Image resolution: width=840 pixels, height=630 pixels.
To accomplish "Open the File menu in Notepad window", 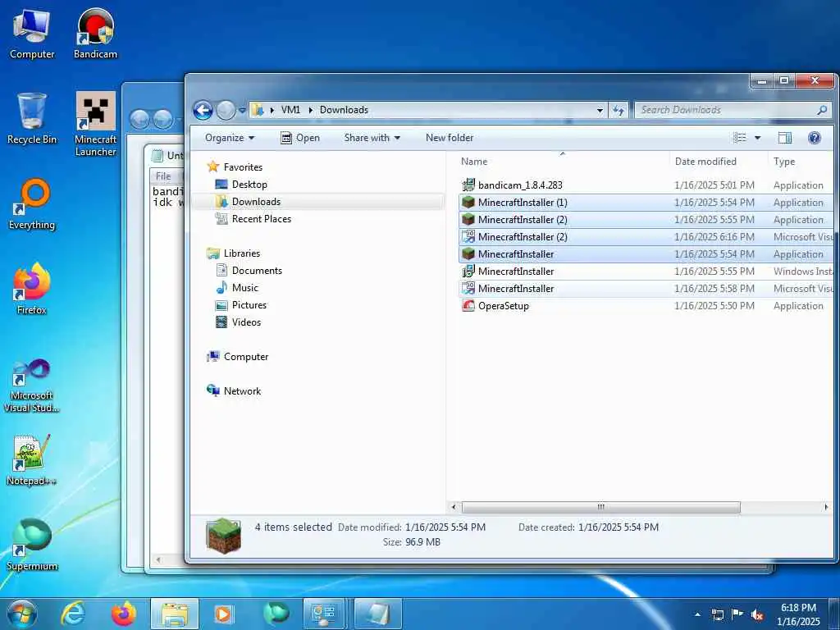I will click(163, 176).
